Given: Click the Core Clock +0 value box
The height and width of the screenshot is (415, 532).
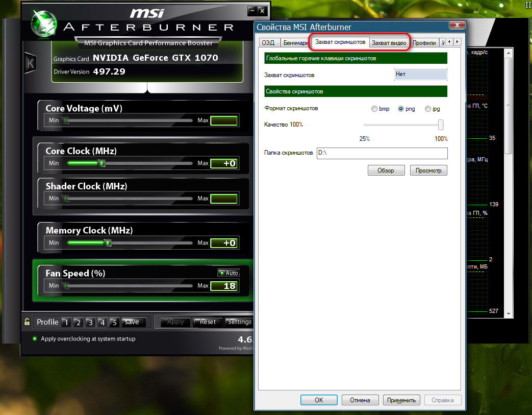Looking at the screenshot, I should (224, 163).
